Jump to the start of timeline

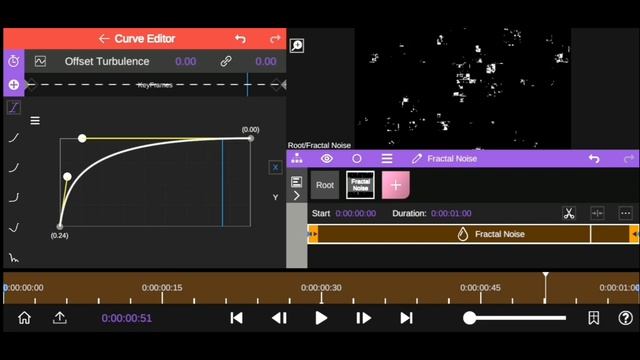click(236, 318)
